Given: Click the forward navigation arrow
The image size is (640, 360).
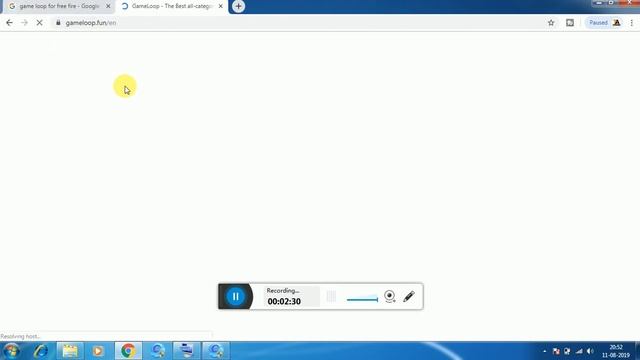Looking at the screenshot, I should (x=24, y=23).
